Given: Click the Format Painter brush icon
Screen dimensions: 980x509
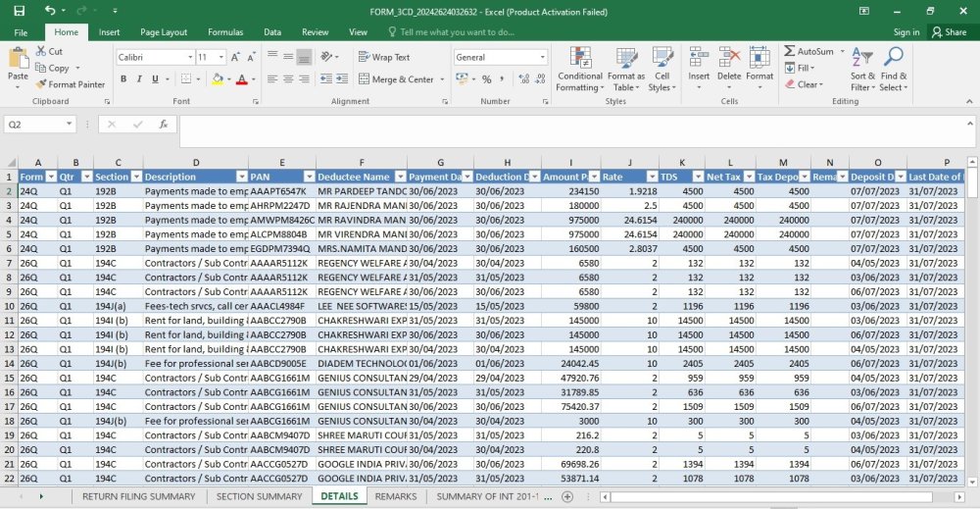Looking at the screenshot, I should [x=41, y=84].
